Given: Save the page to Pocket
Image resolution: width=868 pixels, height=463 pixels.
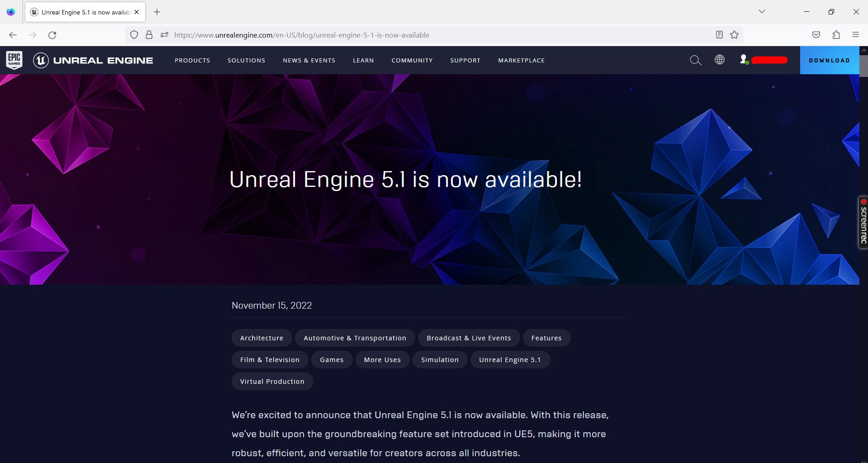Looking at the screenshot, I should click(816, 34).
